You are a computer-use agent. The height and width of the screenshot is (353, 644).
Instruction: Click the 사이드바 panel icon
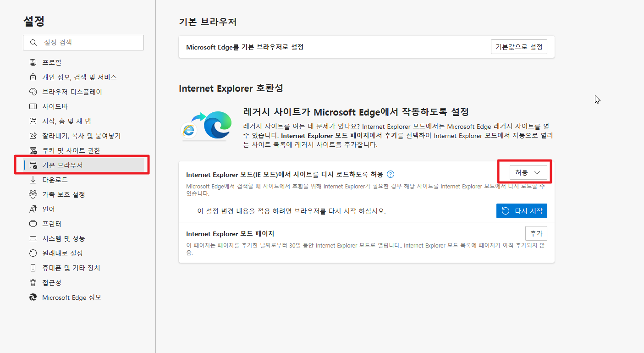(33, 106)
